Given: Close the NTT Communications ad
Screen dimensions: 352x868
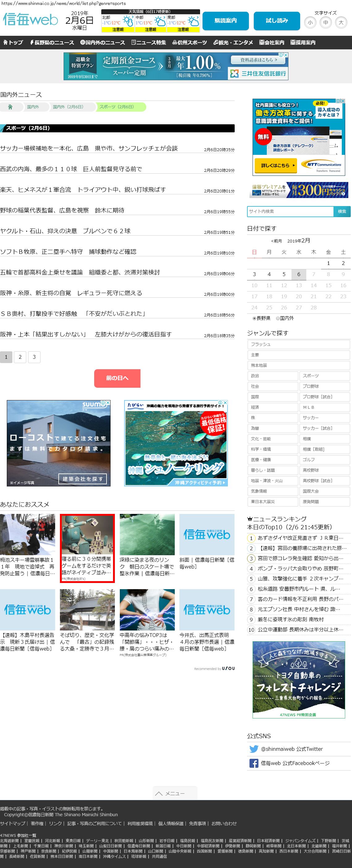Looking at the screenshot, I should point(342,101).
